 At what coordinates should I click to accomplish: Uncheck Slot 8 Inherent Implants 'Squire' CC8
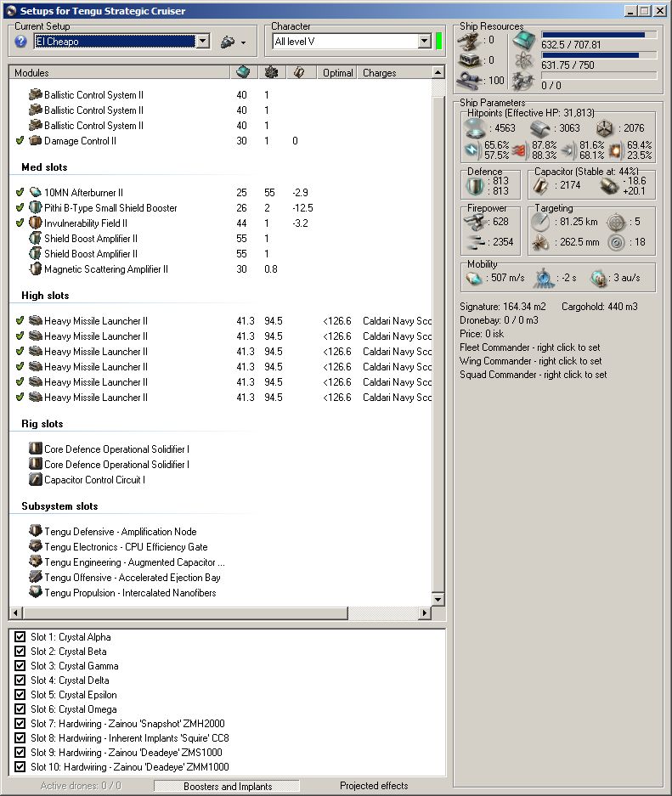click(x=20, y=738)
